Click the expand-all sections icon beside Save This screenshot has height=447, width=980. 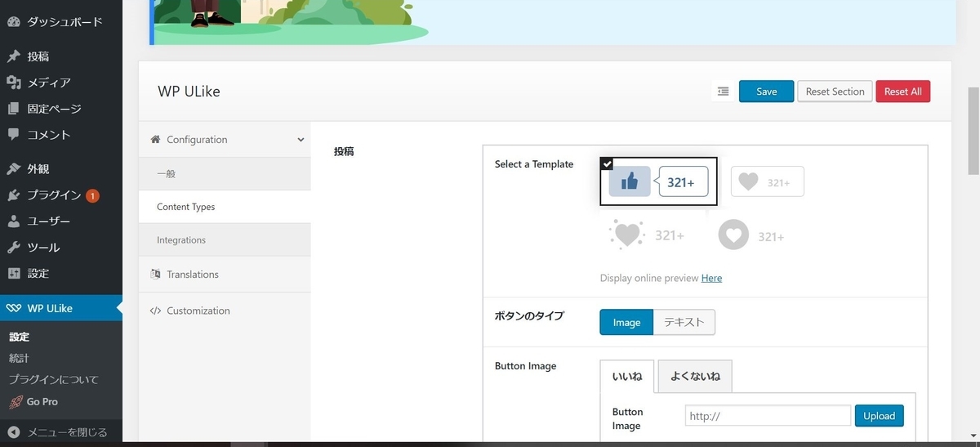pyautogui.click(x=723, y=92)
